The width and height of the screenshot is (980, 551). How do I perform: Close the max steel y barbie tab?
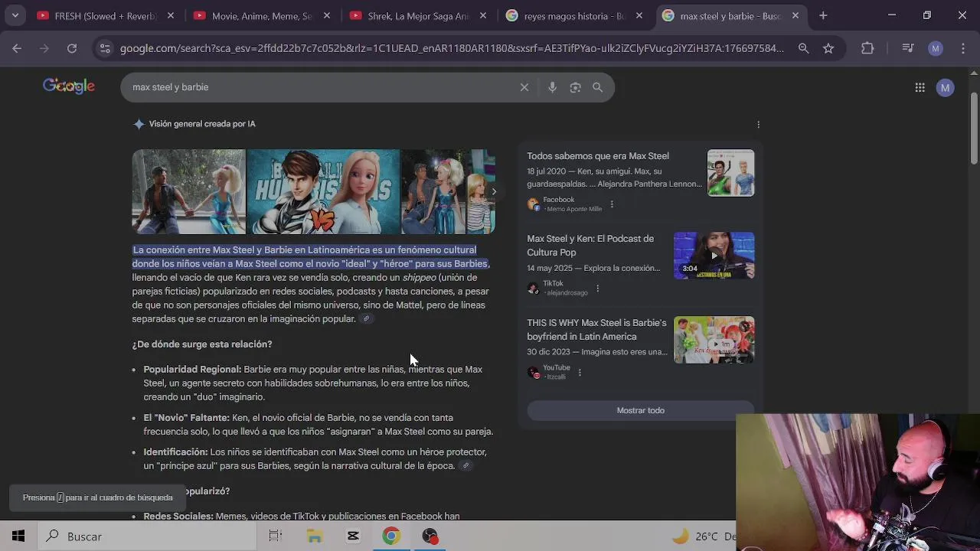tap(795, 15)
